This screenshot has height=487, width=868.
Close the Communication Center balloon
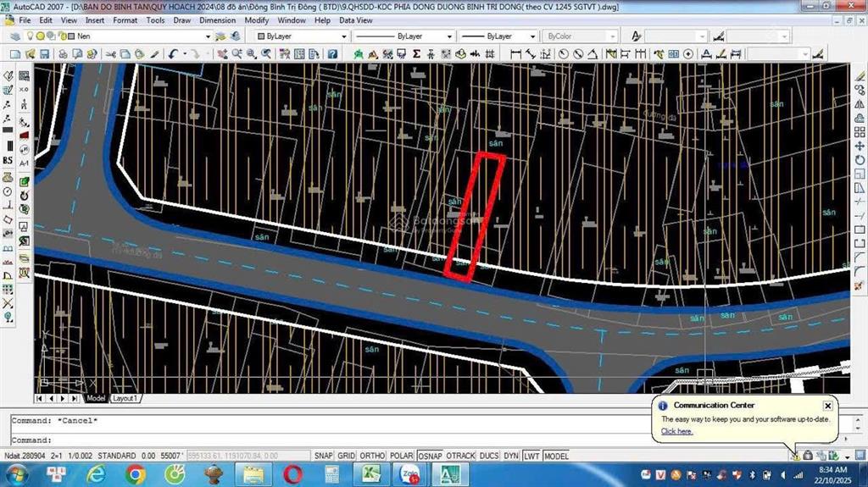pyautogui.click(x=827, y=406)
